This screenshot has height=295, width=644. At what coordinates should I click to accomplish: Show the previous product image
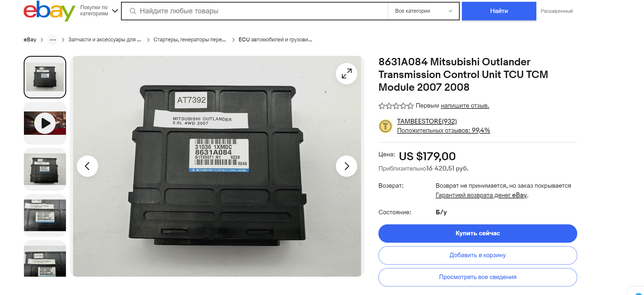click(x=88, y=166)
